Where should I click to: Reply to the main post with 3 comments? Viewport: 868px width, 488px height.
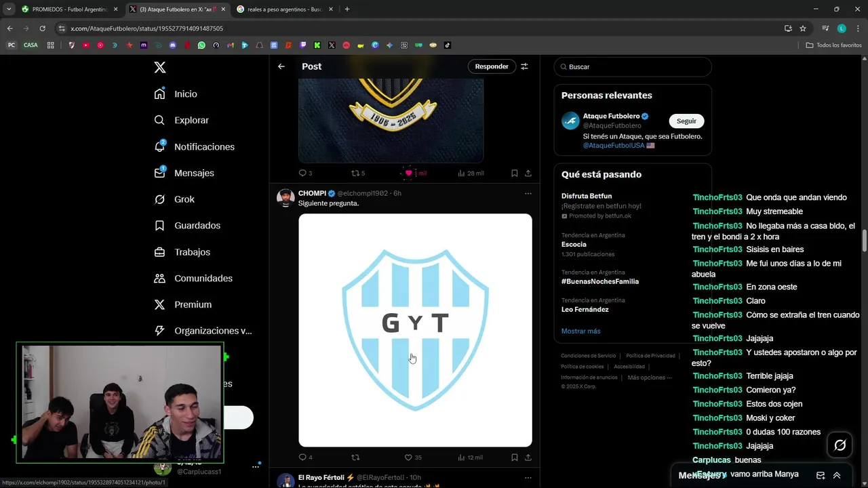click(306, 174)
